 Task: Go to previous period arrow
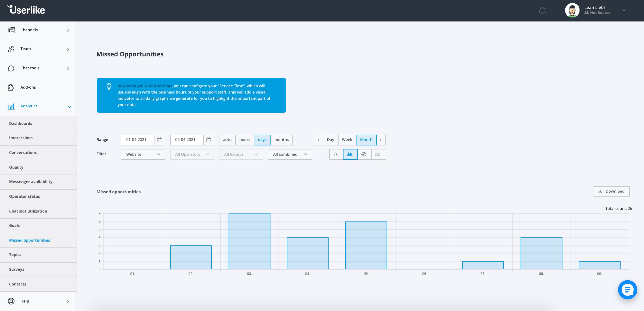click(318, 140)
